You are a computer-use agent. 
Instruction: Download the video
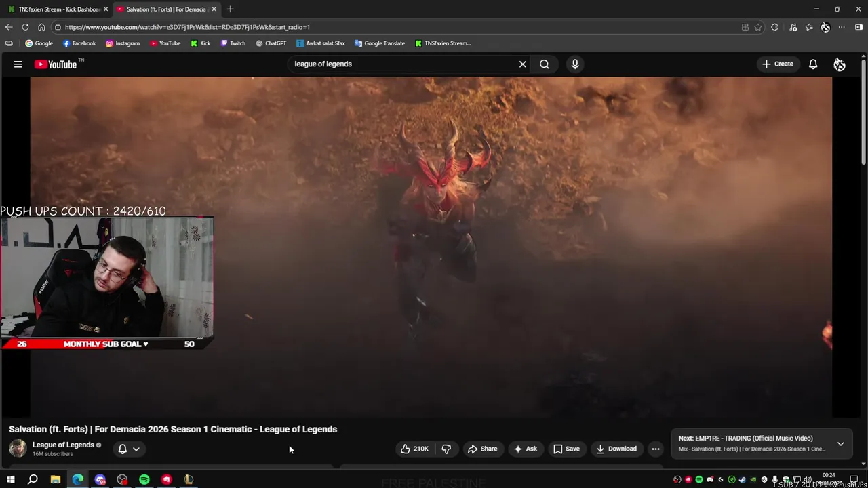(616, 449)
